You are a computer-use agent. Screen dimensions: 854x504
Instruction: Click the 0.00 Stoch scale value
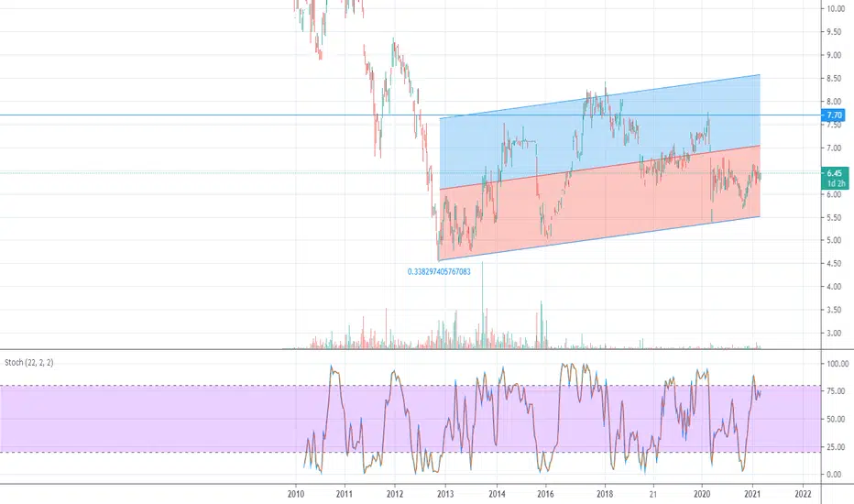coord(834,475)
